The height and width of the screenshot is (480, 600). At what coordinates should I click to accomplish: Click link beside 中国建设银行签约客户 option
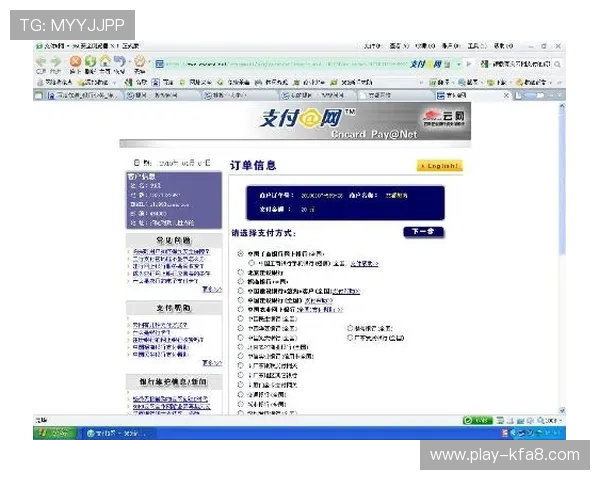pyautogui.click(x=346, y=291)
